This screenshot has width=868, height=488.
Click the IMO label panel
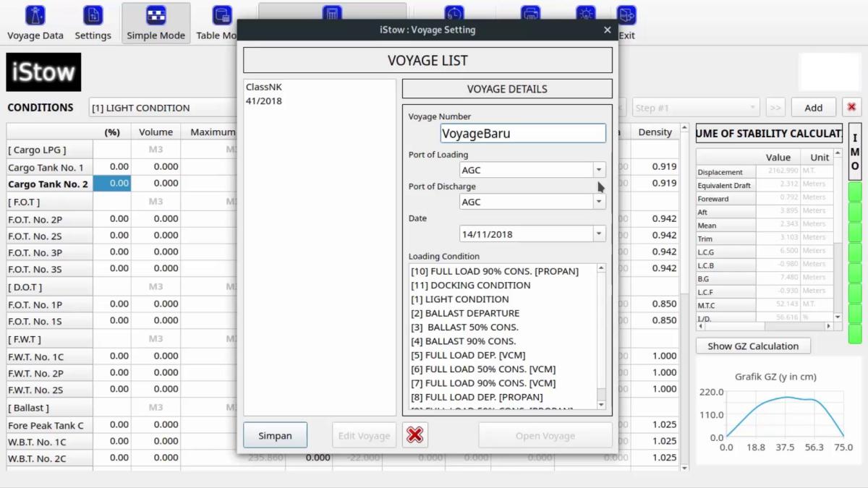click(x=854, y=152)
